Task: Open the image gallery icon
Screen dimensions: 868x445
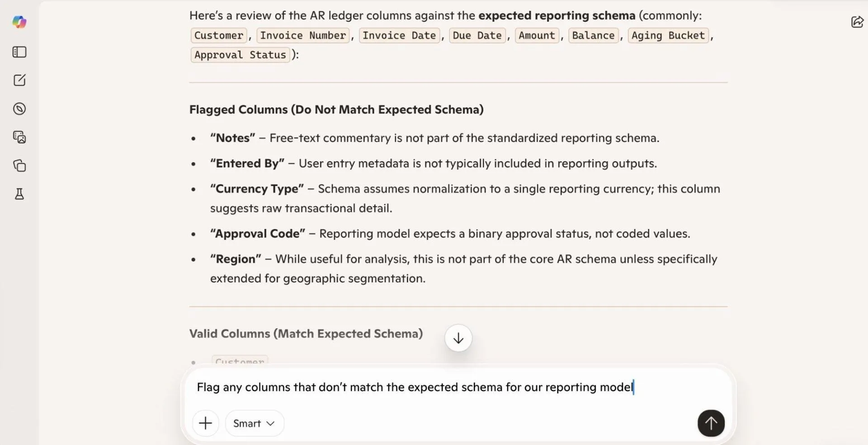Action: 19,137
